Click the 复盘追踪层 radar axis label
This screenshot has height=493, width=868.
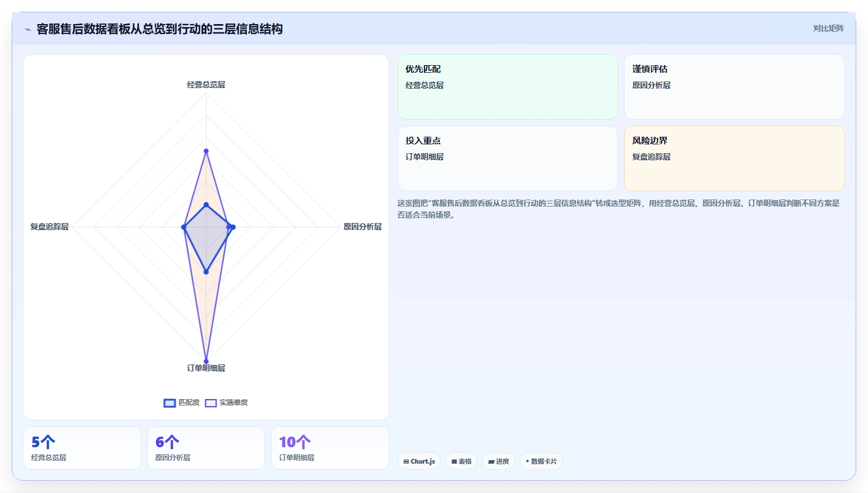coord(49,227)
